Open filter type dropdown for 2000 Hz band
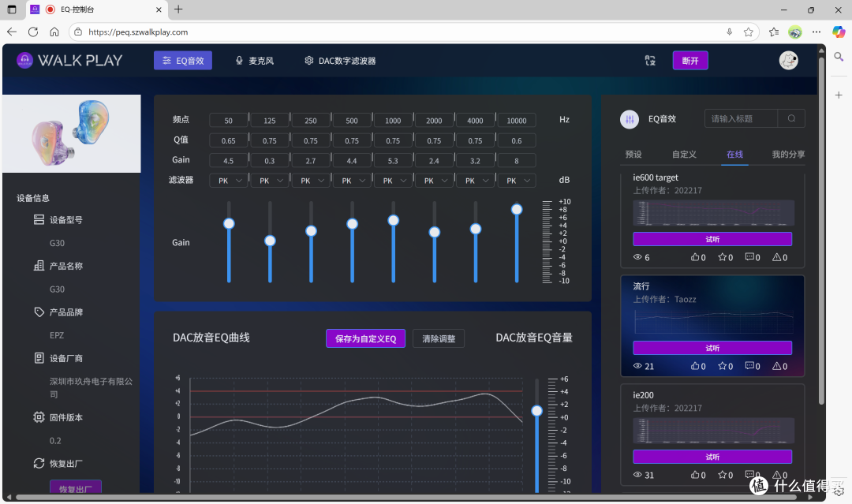 pyautogui.click(x=434, y=181)
